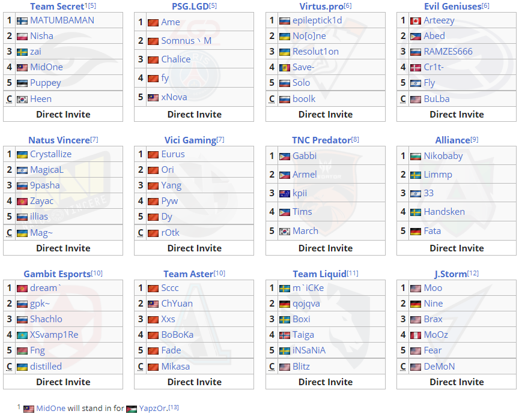This screenshot has height=420, width=522.
Task: Open the Natus Vincere team link
Action: tap(59, 140)
